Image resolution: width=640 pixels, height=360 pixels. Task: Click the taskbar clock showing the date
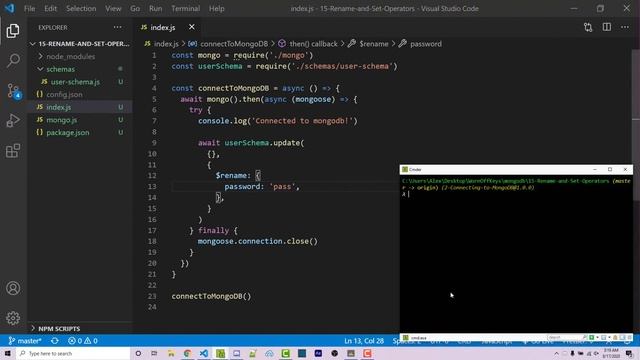[611, 353]
